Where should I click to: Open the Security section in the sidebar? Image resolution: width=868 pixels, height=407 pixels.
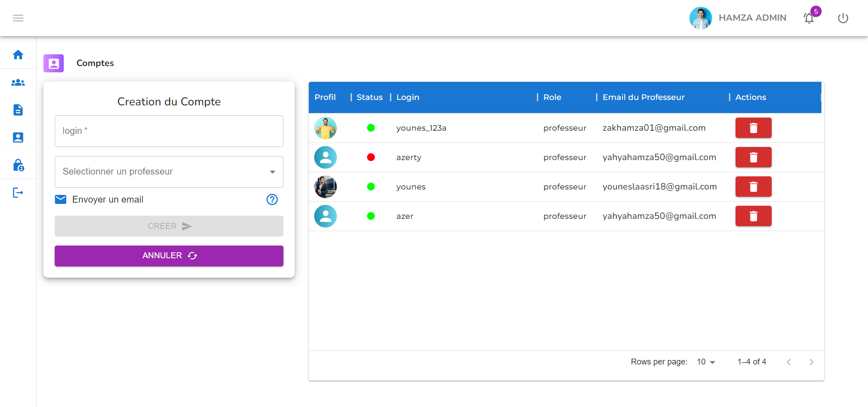point(18,165)
